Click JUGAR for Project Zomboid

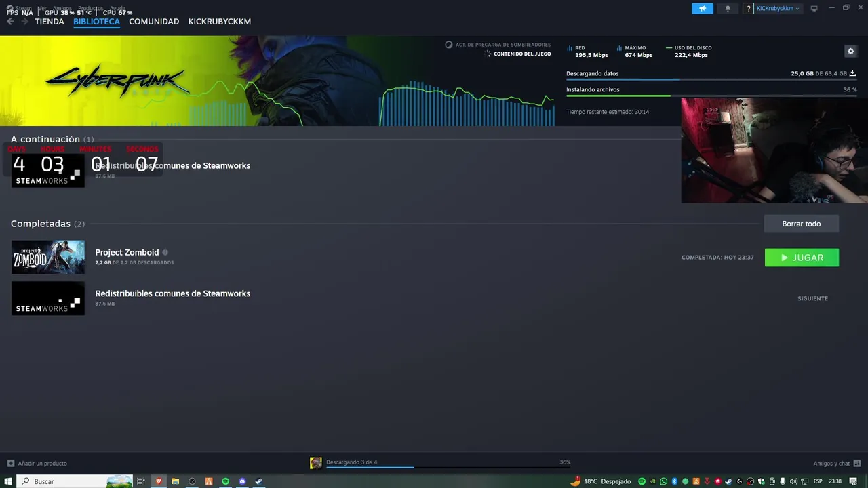pyautogui.click(x=802, y=258)
